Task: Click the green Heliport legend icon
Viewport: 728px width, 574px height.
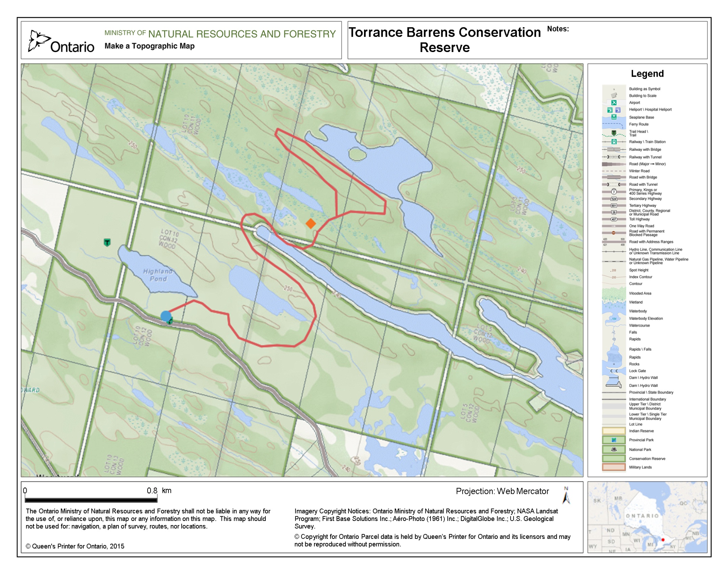Action: 610,110
